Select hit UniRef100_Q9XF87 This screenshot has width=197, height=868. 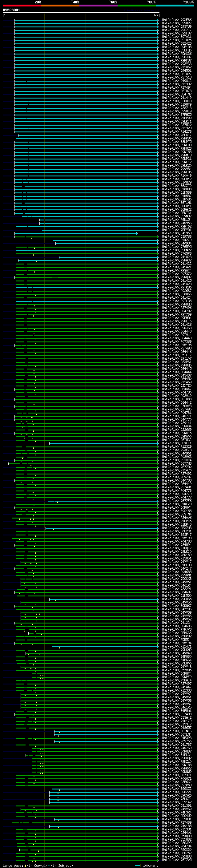pos(176,33)
